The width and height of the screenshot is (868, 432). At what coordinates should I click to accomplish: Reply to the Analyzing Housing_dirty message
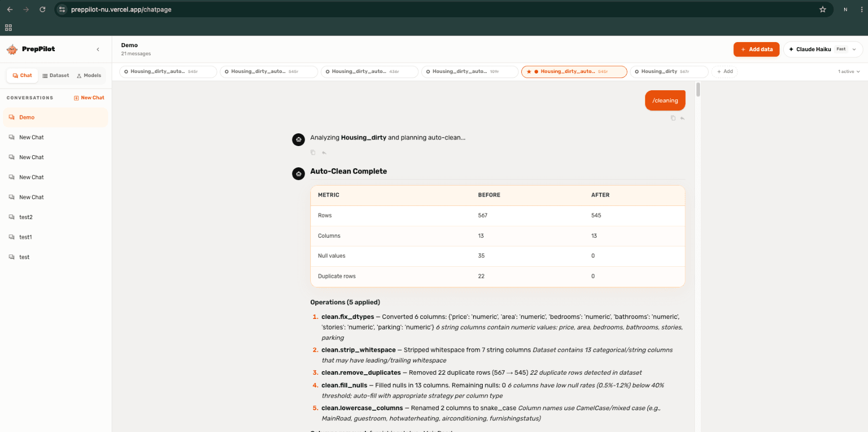[324, 153]
